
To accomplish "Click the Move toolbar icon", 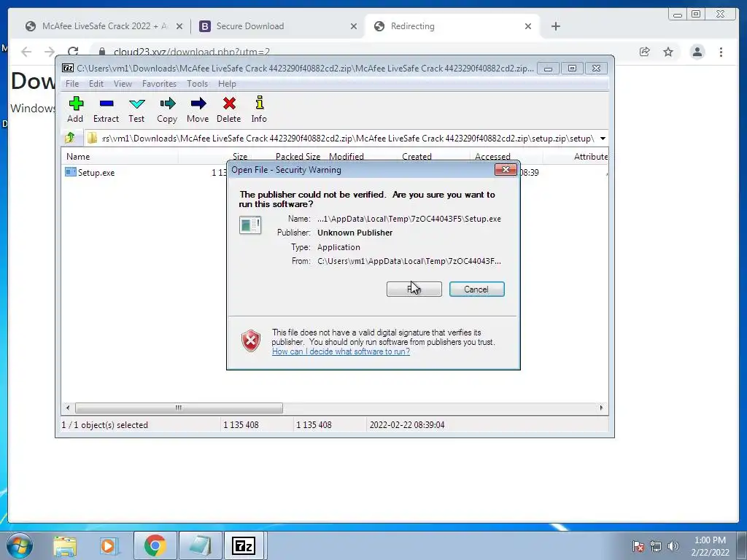I will point(198,109).
